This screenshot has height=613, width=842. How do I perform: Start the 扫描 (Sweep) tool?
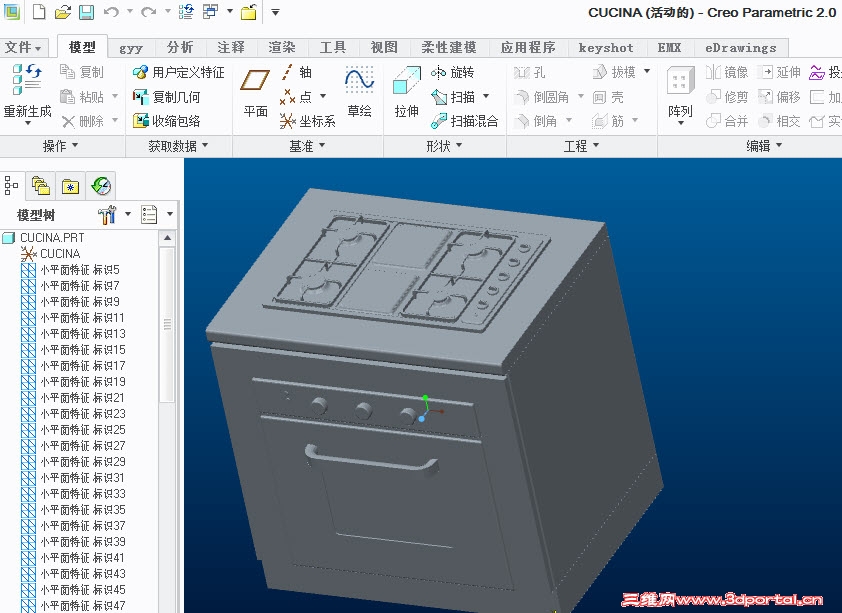click(454, 97)
